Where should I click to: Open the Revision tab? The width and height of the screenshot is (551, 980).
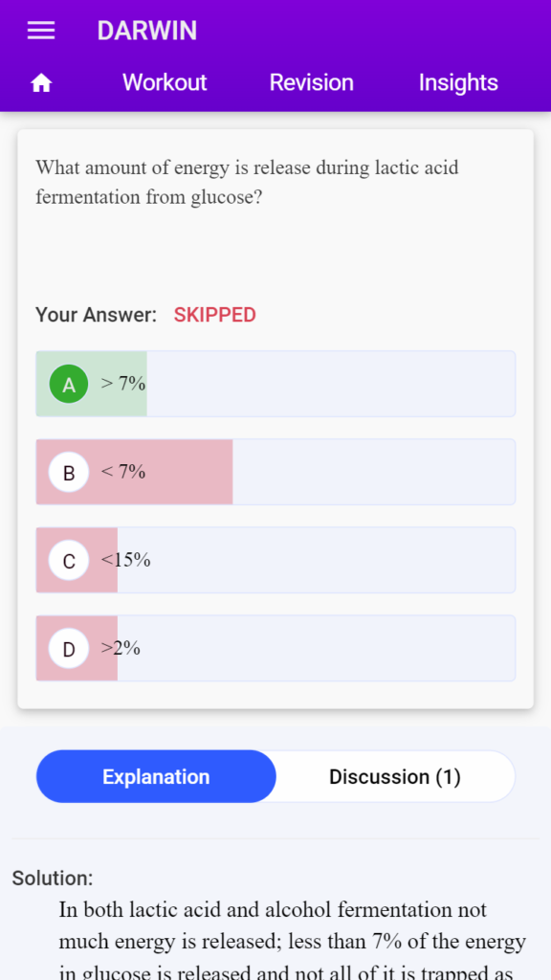click(x=311, y=82)
